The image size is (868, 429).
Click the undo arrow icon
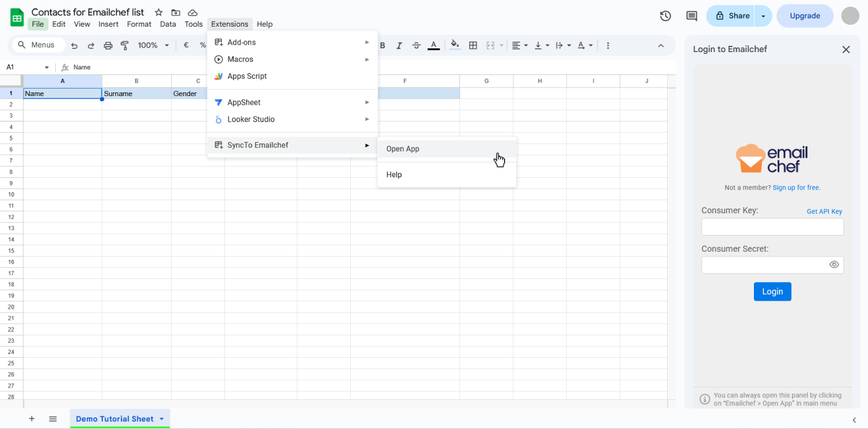tap(74, 45)
